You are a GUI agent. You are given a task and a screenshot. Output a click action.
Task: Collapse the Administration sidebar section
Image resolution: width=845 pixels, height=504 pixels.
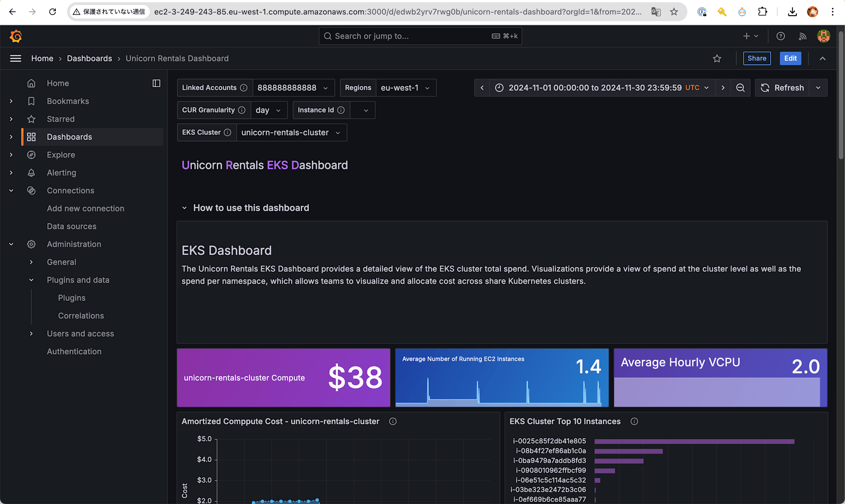pos(11,244)
